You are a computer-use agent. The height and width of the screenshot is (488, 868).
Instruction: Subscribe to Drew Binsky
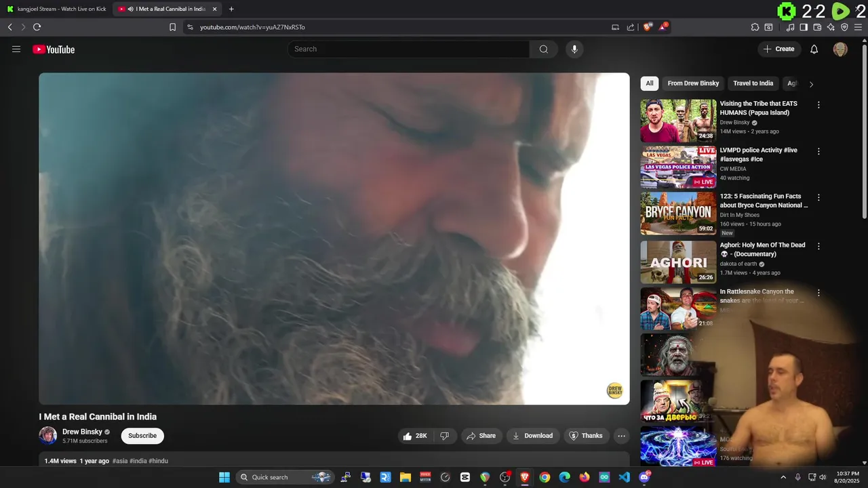pos(142,436)
